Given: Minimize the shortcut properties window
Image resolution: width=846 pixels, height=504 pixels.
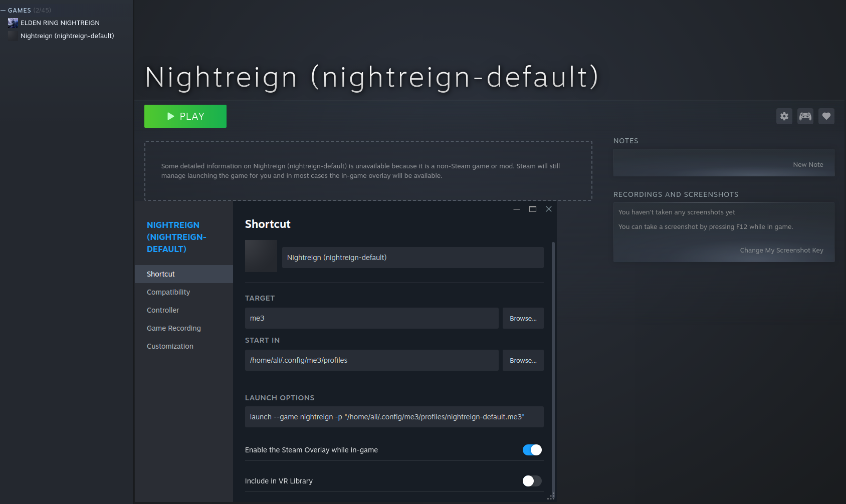Looking at the screenshot, I should click(517, 209).
